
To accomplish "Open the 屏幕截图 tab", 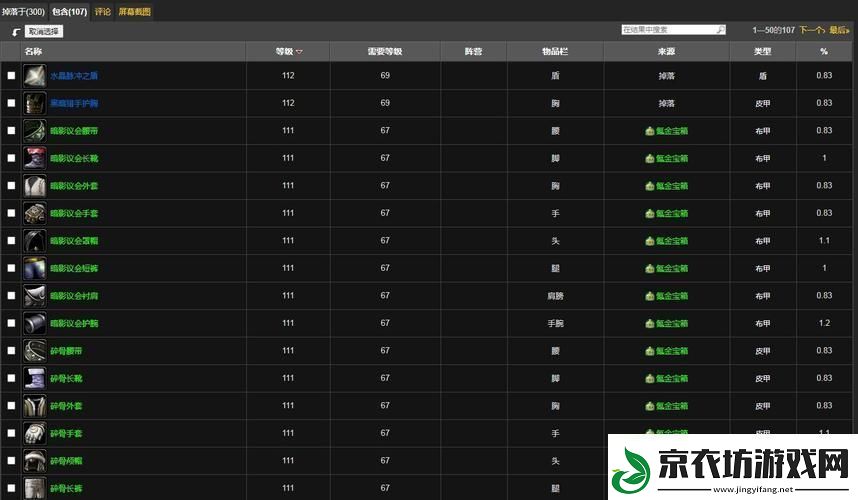I will pos(135,11).
